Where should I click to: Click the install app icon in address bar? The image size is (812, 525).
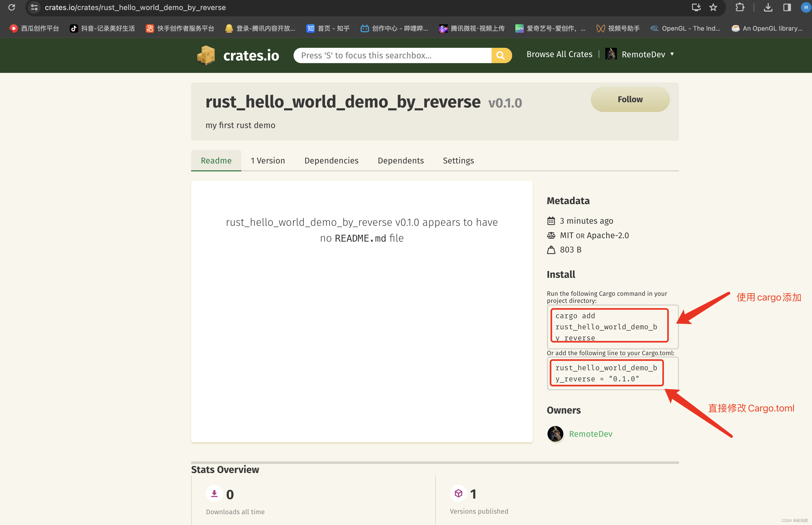pyautogui.click(x=696, y=7)
